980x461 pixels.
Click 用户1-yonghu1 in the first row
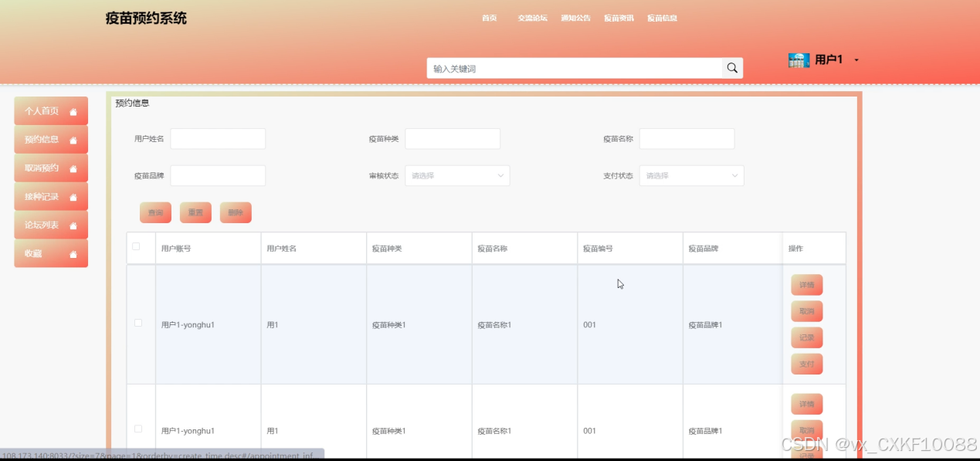tap(188, 325)
